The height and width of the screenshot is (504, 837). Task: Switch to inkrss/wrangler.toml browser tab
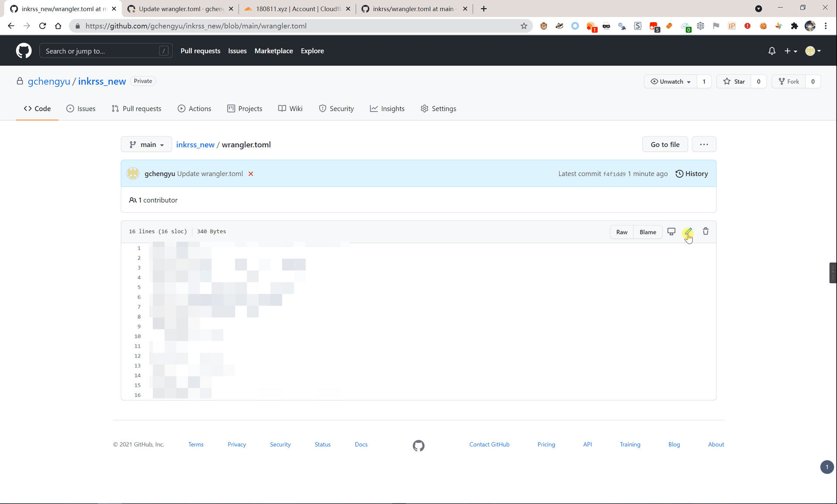tap(415, 9)
